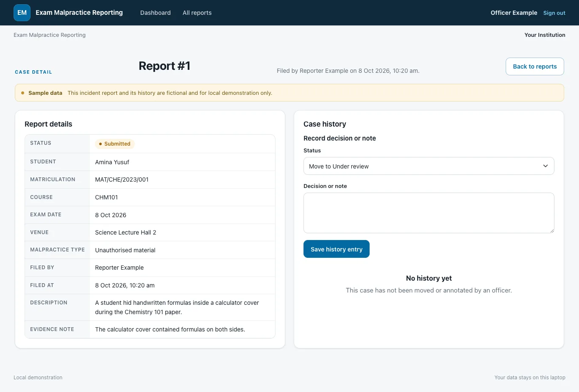Select the student name Amina Yusuf
This screenshot has width=579, height=392.
pyautogui.click(x=112, y=162)
